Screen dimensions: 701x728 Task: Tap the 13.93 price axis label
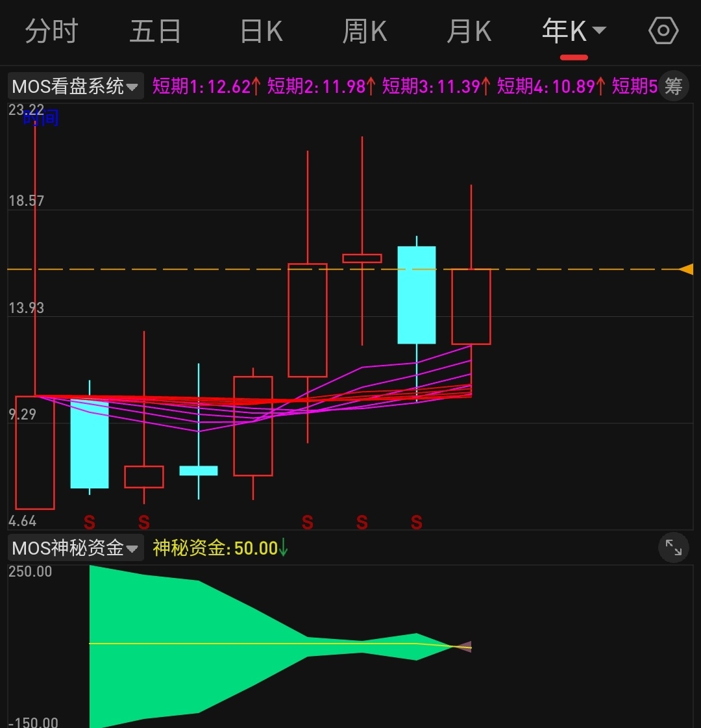[27, 308]
